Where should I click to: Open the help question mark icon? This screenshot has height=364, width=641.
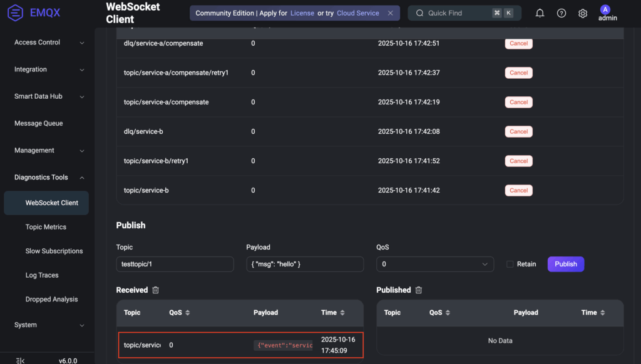coord(562,13)
